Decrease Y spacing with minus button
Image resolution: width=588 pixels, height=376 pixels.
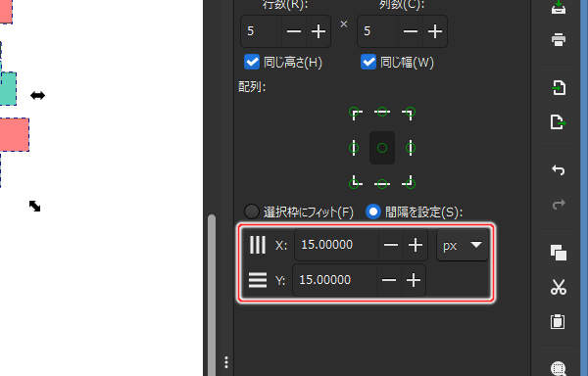[x=389, y=280]
